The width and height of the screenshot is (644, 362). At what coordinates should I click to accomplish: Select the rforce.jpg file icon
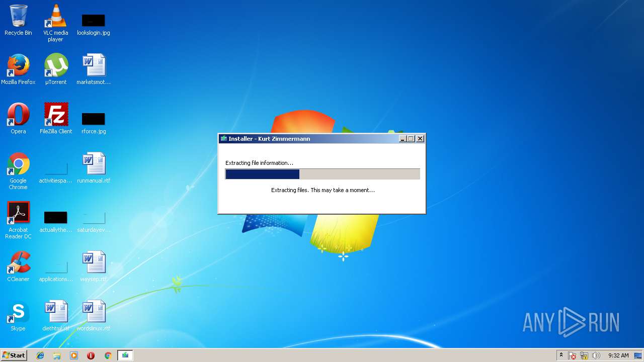[x=93, y=123]
